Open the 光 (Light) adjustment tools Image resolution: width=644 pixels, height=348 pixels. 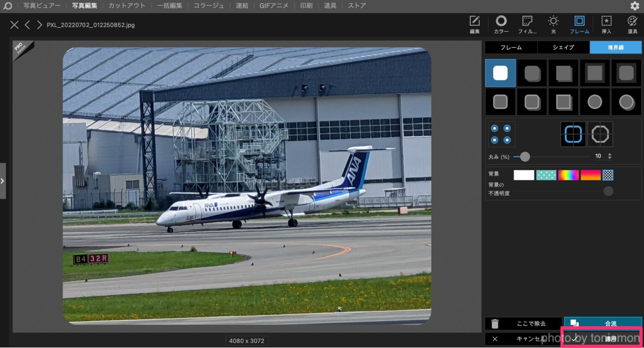point(553,24)
